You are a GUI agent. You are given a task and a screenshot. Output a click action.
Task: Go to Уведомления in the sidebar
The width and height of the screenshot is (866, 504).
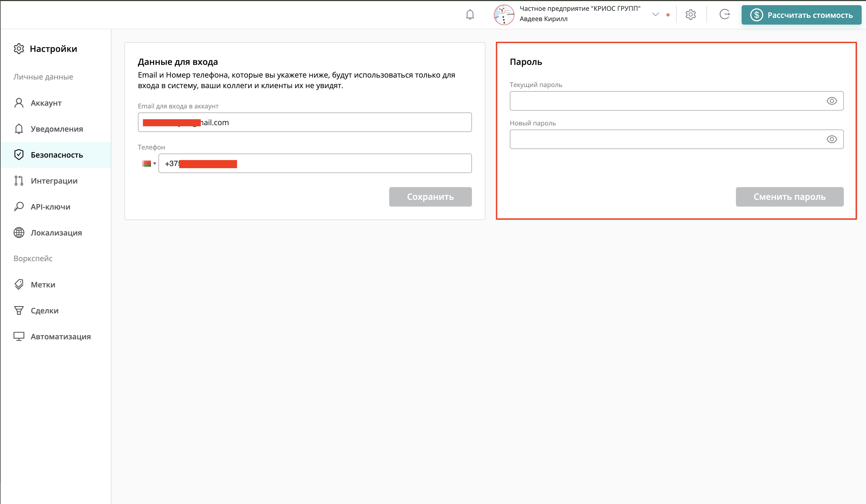click(x=57, y=129)
